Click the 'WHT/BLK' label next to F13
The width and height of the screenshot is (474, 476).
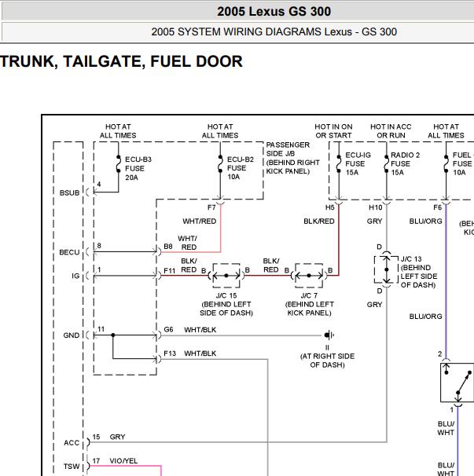tap(200, 353)
